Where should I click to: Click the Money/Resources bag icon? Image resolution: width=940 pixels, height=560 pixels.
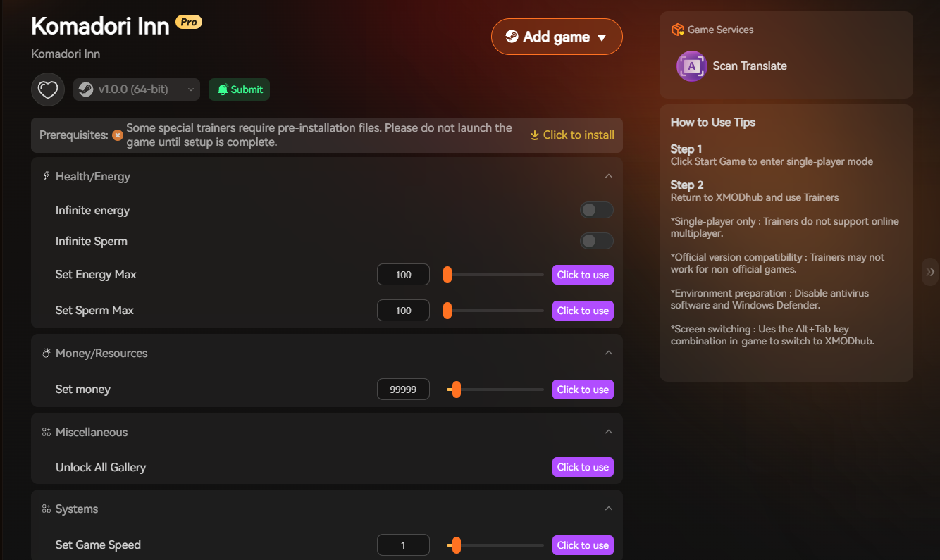[x=47, y=353]
